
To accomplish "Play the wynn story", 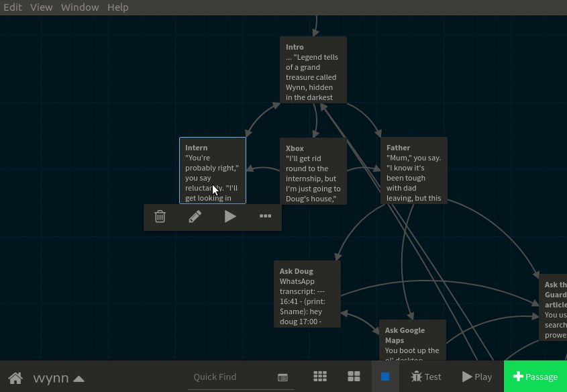I will 477,377.
